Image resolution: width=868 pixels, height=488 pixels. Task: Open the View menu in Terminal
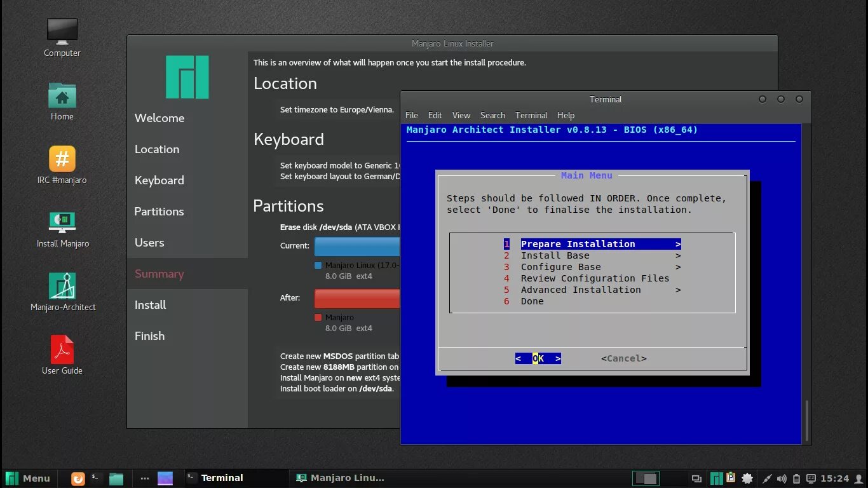pyautogui.click(x=461, y=115)
